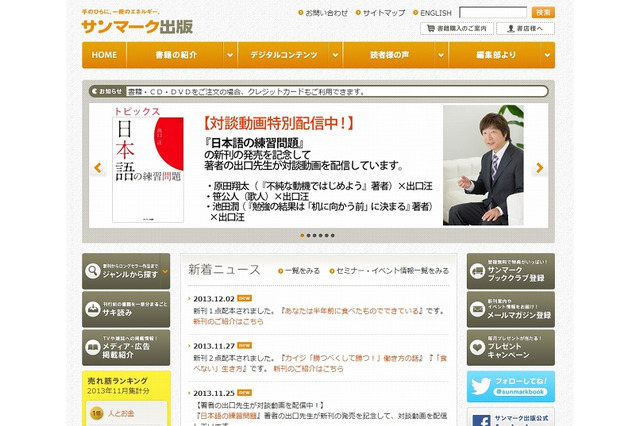The width and height of the screenshot is (640, 426).
Task: Open the デジタルコンテンツ menu item
Action: (x=284, y=55)
